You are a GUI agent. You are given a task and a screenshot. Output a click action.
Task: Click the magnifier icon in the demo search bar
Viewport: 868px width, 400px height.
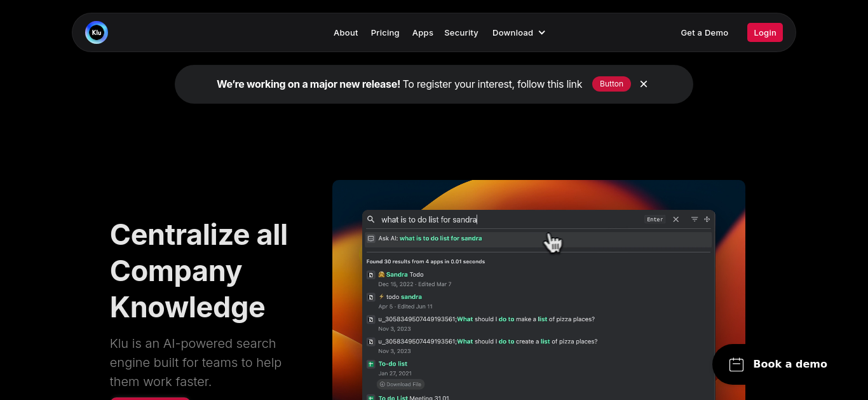[371, 219]
